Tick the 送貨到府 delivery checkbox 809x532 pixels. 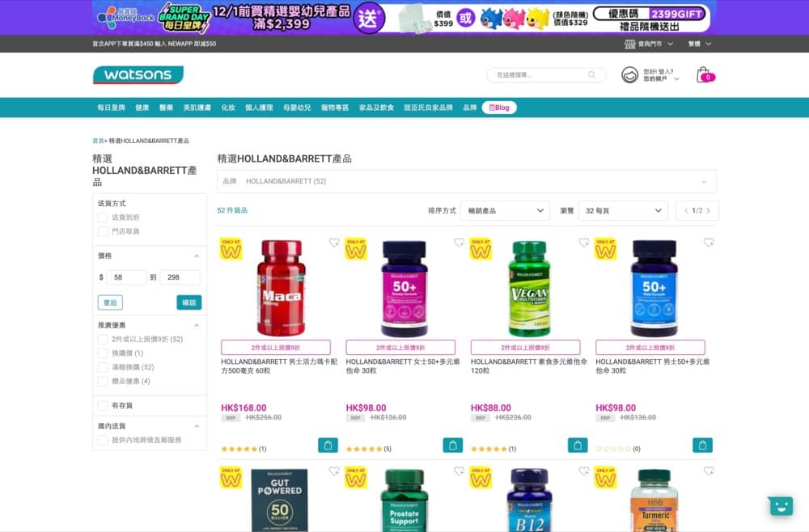tap(104, 217)
